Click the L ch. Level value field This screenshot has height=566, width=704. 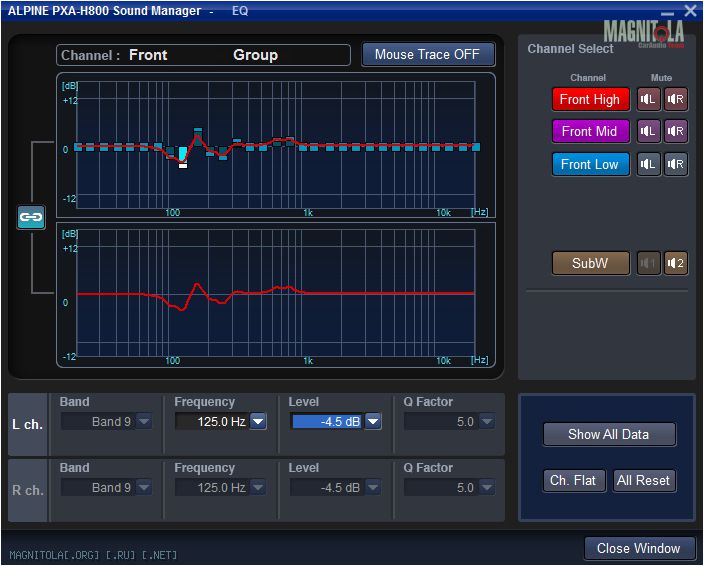coord(327,422)
